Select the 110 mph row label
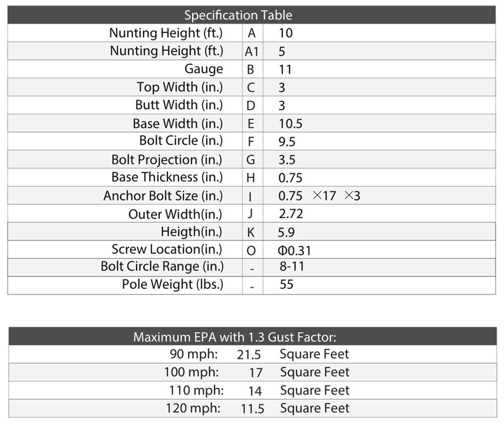The height and width of the screenshot is (426, 504). tap(196, 391)
